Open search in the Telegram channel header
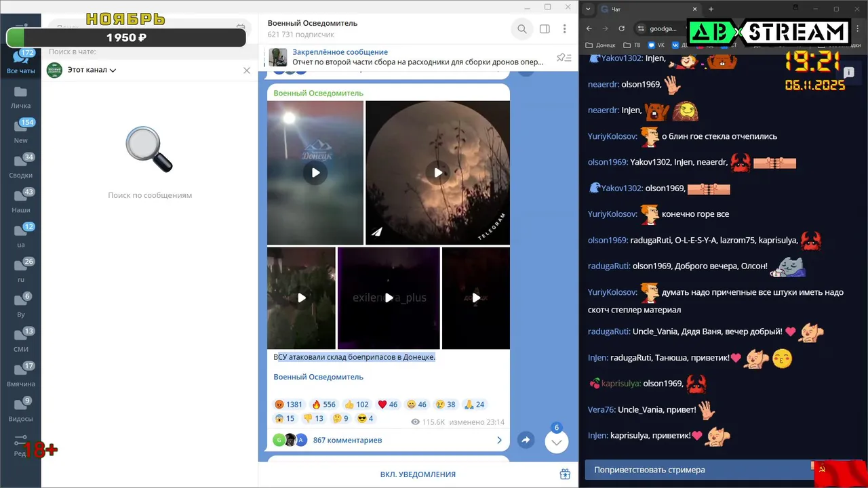The image size is (868, 488). [521, 29]
